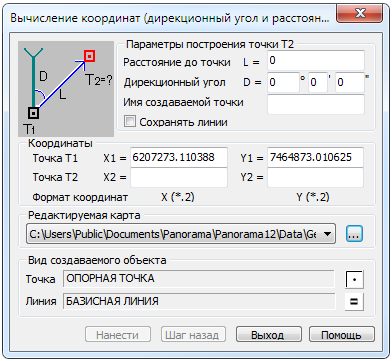Viewport: 392px width, 361px height.
Task: Click the directional angle minutes field
Action: (318, 82)
